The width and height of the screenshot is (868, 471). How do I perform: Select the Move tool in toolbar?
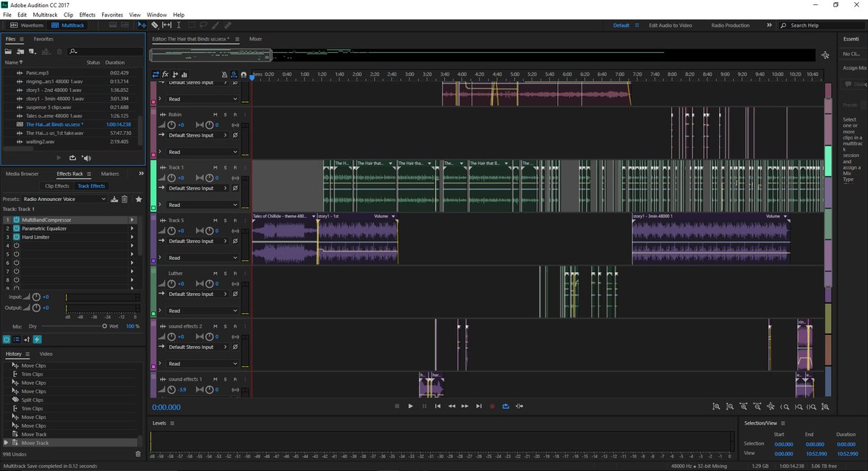142,25
